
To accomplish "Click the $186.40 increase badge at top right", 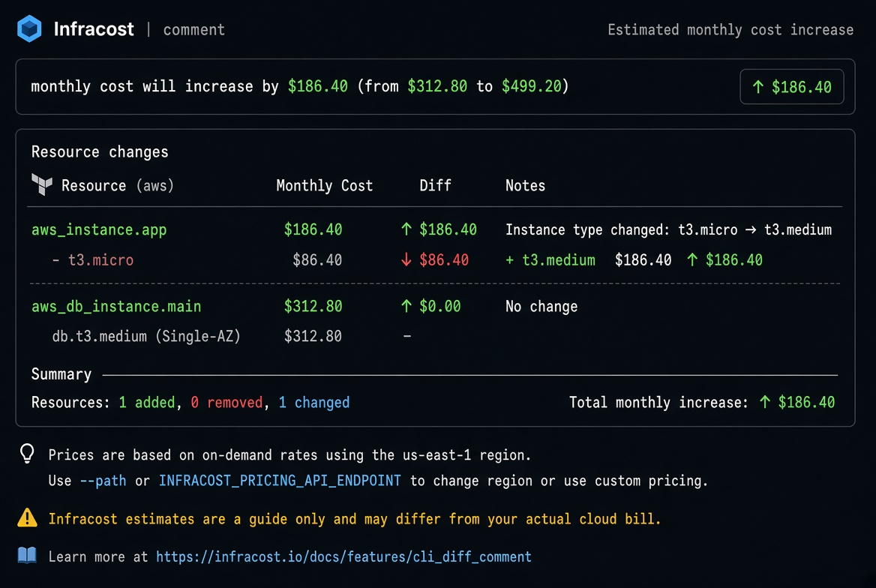I will pyautogui.click(x=792, y=87).
